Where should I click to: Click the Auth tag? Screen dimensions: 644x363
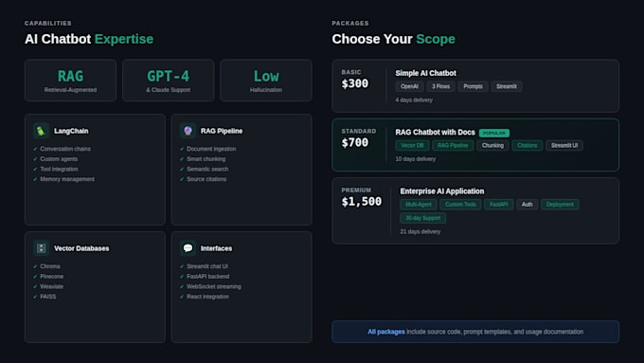pyautogui.click(x=527, y=205)
